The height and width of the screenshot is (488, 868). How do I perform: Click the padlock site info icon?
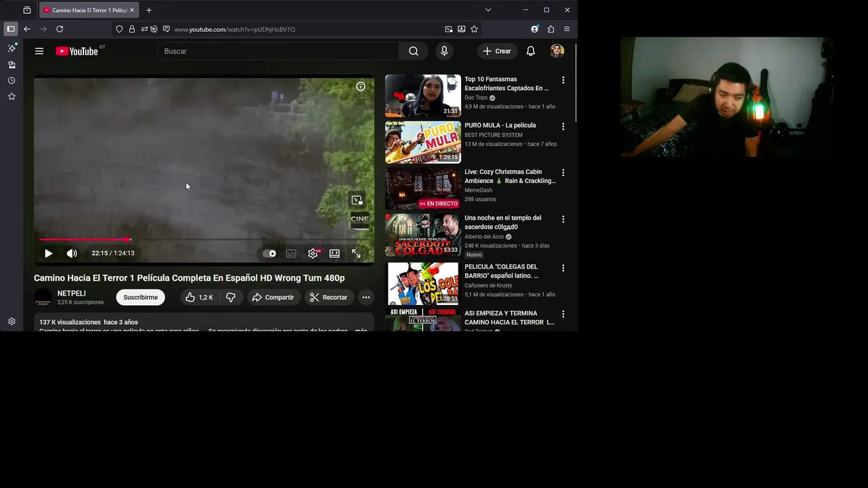(x=132, y=29)
